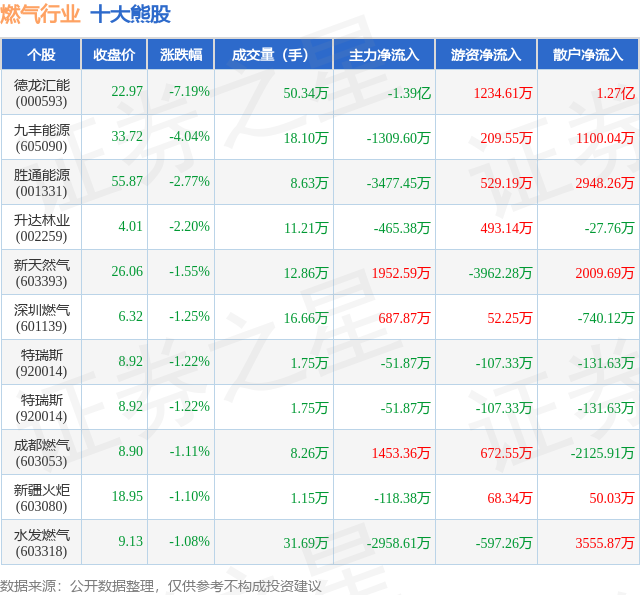Select stock 新疆火炬 (603080)
The height and width of the screenshot is (595, 640).
[x=41, y=497]
